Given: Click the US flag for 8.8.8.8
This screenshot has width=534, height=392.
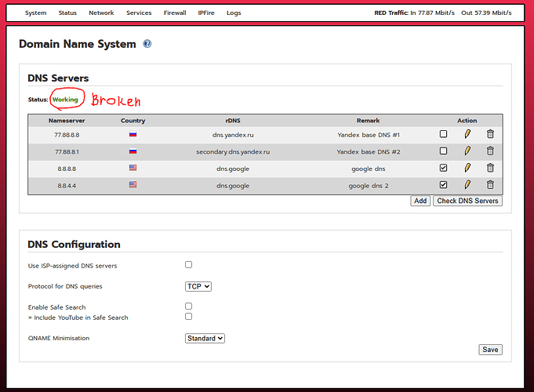Looking at the screenshot, I should click(x=133, y=168).
